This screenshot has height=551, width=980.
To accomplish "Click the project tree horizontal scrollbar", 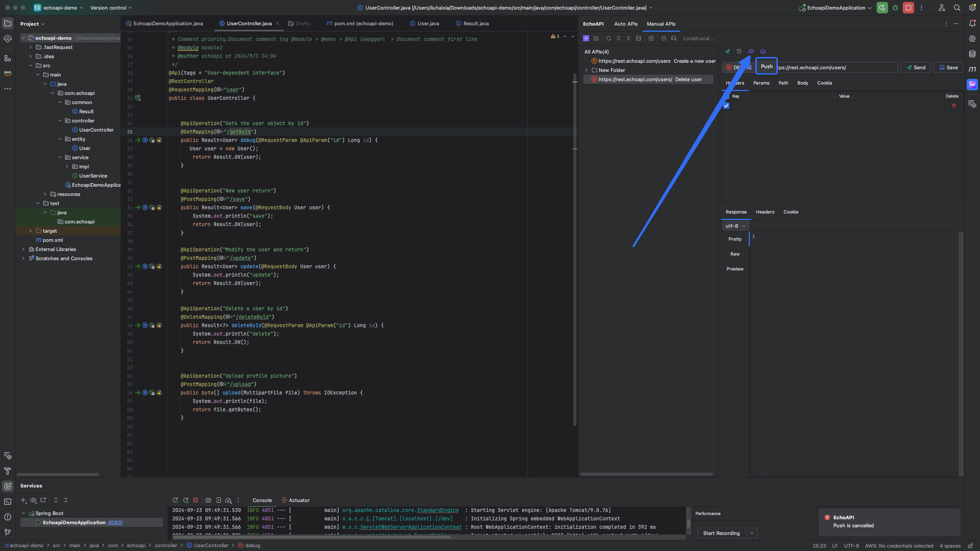I will tap(58, 474).
